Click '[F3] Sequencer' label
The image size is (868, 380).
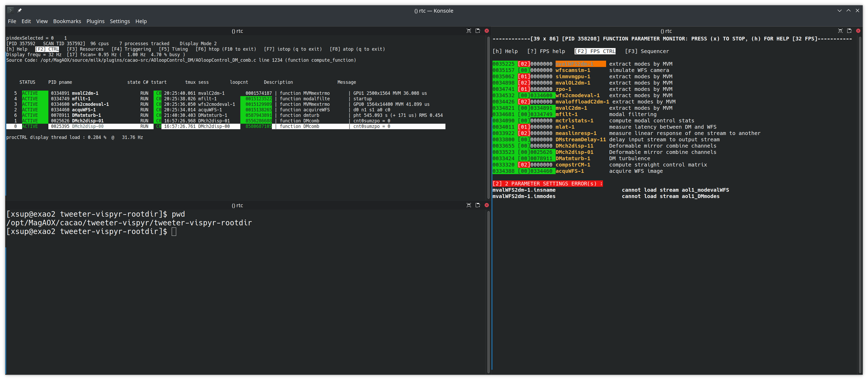point(647,51)
